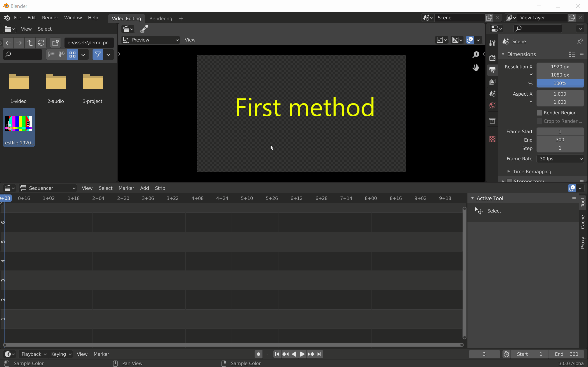Open the Strip menu in sequencer
Screen dimensions: 588x367
(x=160, y=188)
